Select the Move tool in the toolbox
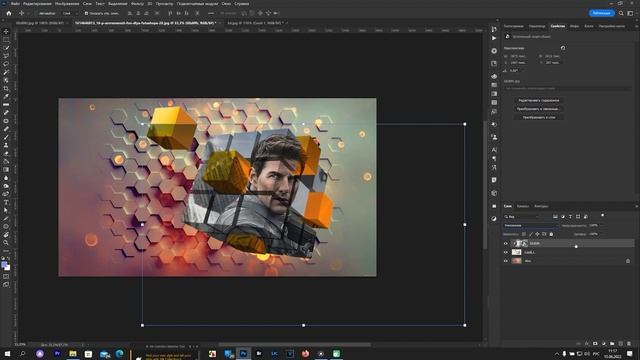The width and height of the screenshot is (640, 360). click(x=6, y=31)
